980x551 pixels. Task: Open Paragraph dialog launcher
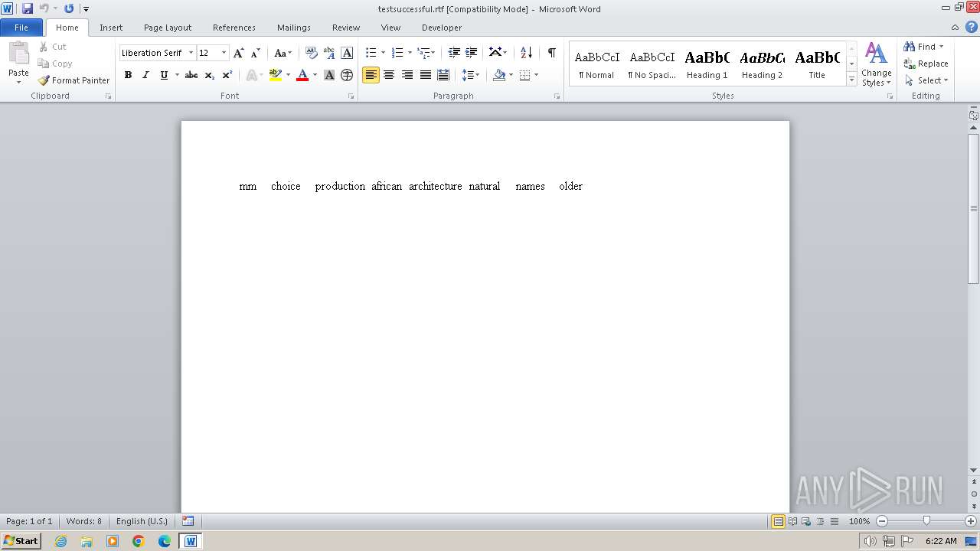coord(557,96)
